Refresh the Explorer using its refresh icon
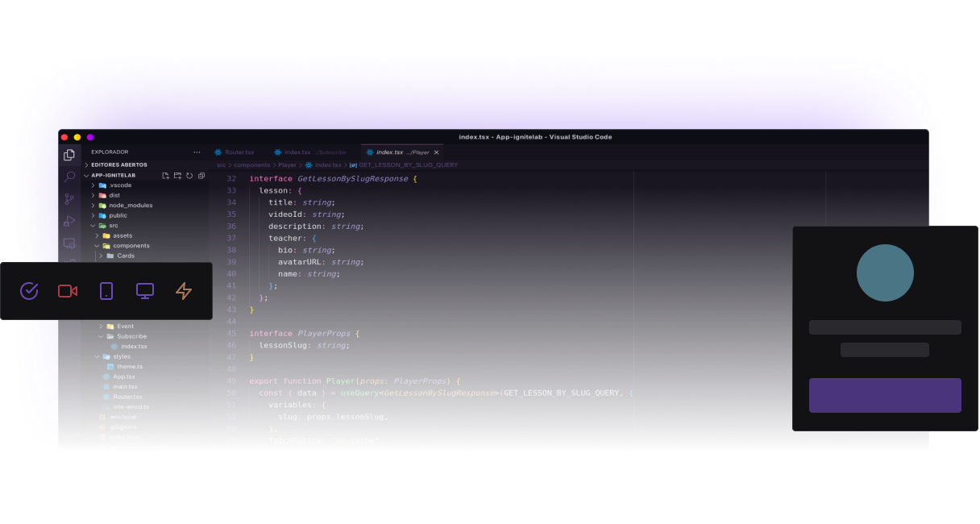Viewport: 980px width, 524px height. point(189,176)
